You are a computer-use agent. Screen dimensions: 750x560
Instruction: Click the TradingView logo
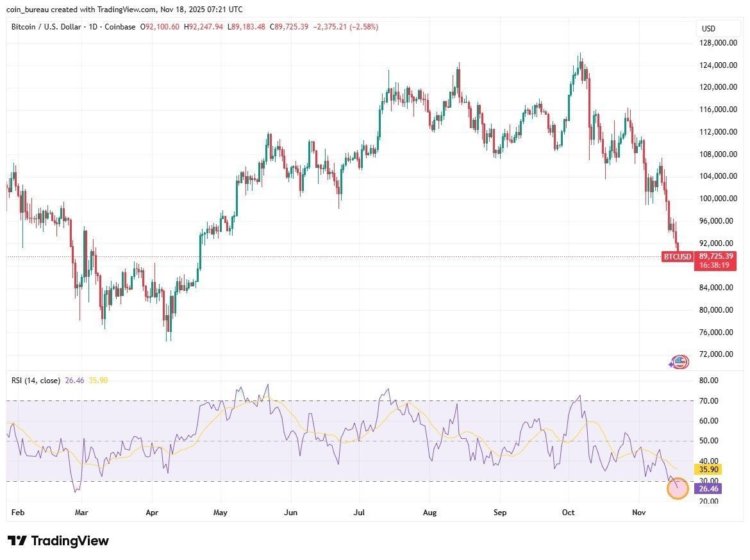[58, 540]
